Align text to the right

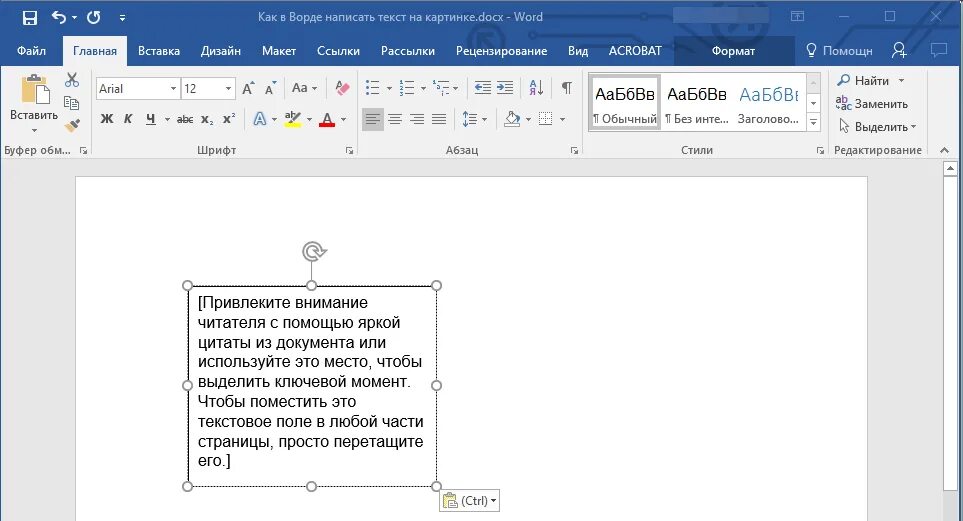coord(417,119)
